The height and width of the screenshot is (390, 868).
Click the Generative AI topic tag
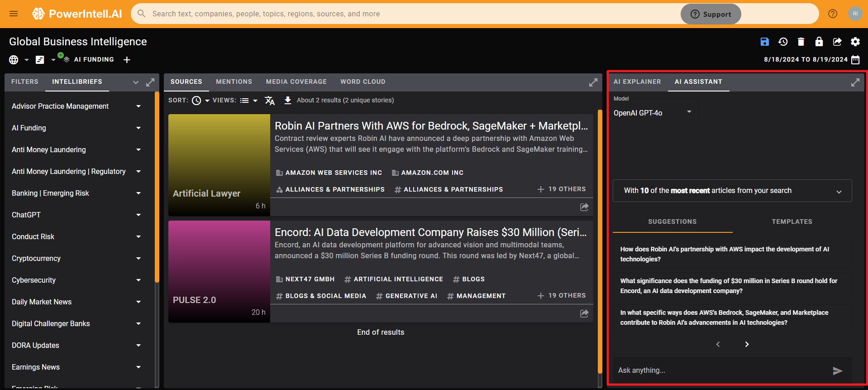coord(406,296)
